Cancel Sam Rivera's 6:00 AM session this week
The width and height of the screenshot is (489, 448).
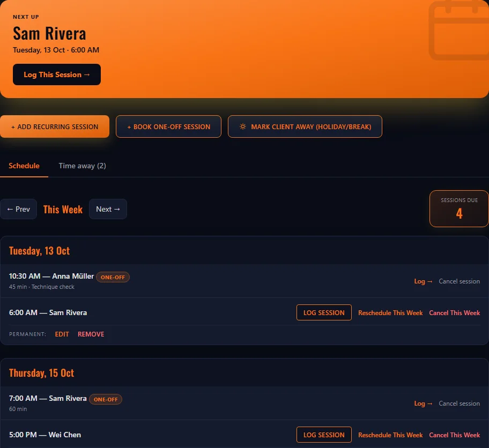click(454, 313)
